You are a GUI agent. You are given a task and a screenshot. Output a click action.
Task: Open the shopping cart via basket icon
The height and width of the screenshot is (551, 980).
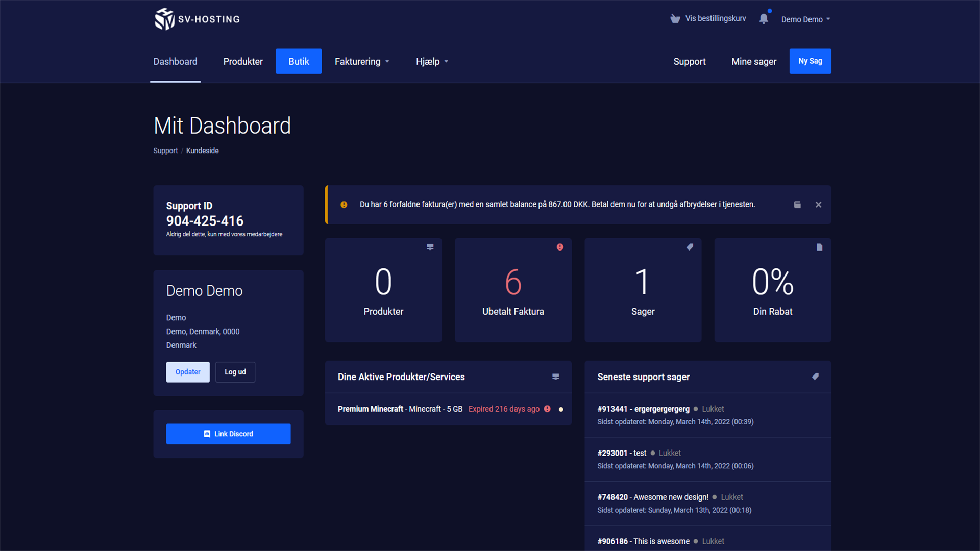(675, 18)
